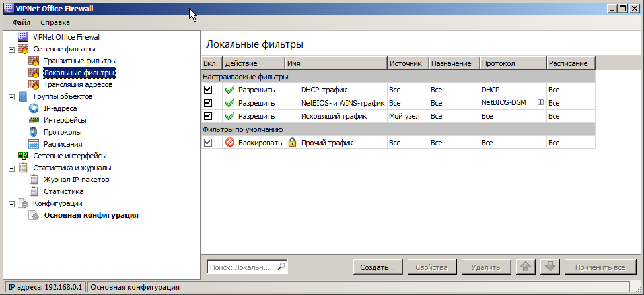The image size is (644, 295).
Task: Click the IP-адреса globe icon
Action: point(34,108)
